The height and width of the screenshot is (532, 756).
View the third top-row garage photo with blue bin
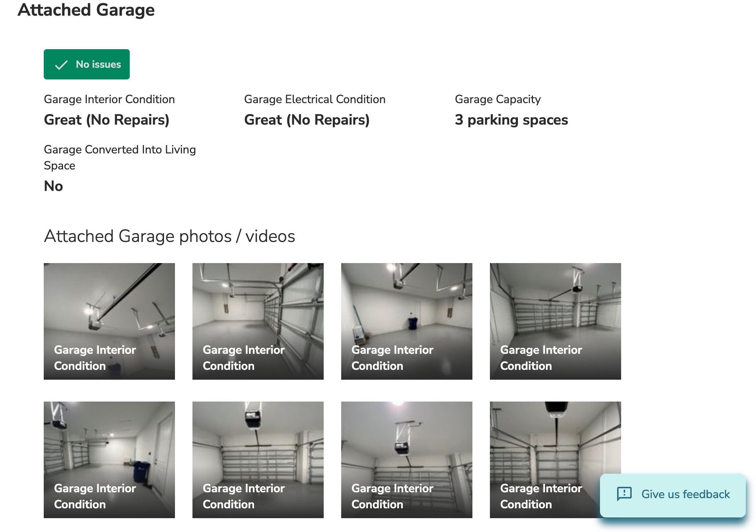click(x=407, y=321)
